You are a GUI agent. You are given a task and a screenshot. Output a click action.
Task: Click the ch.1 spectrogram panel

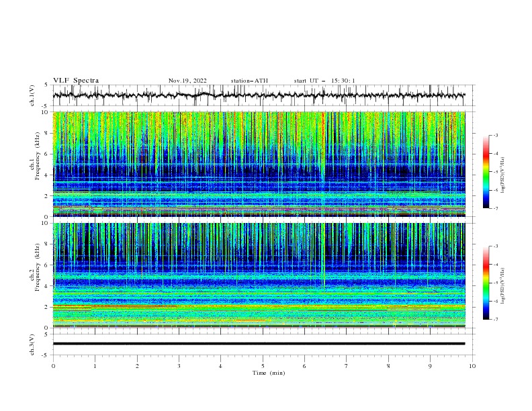[259, 164]
